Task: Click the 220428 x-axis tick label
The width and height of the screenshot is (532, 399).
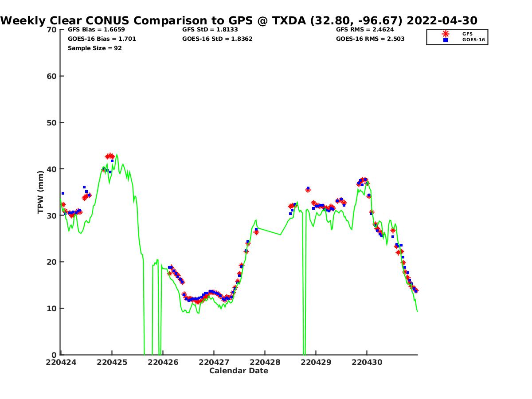Action: (x=265, y=362)
